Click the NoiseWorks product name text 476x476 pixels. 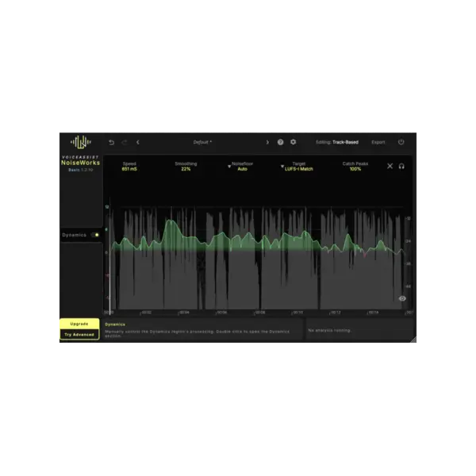[x=80, y=163]
